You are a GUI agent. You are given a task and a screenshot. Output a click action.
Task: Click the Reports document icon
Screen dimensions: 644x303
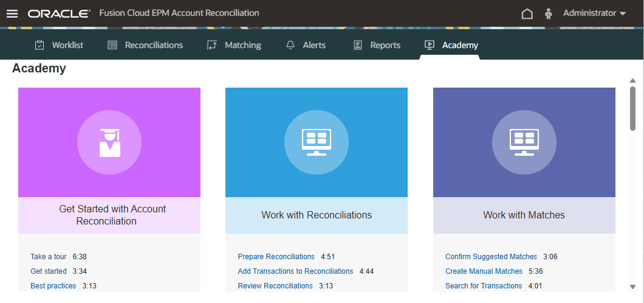pos(358,45)
